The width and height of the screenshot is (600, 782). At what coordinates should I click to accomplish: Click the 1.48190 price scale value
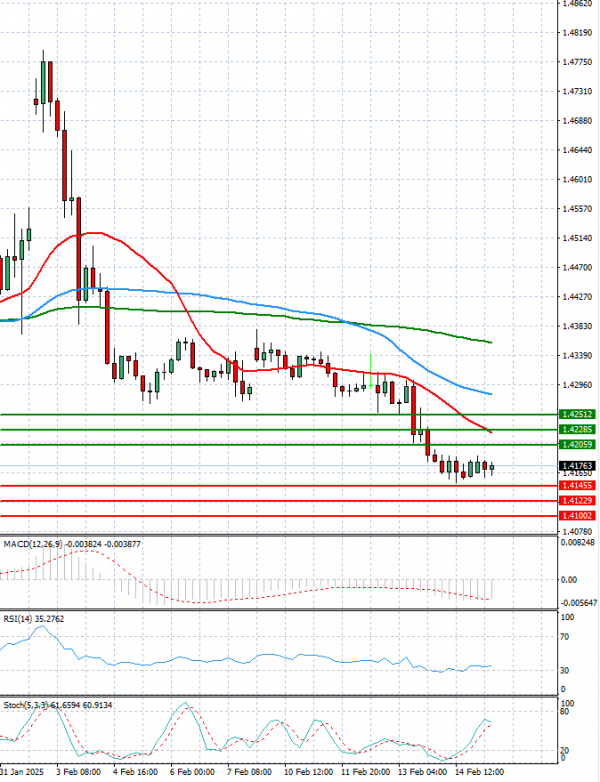pos(577,32)
